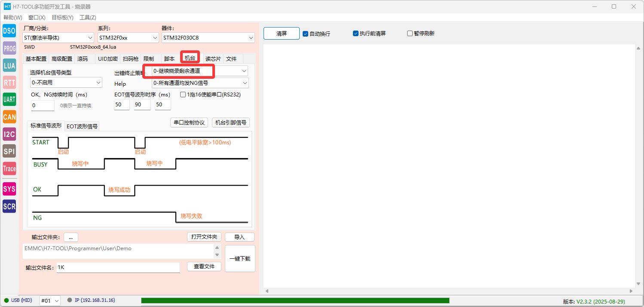
Task: Select the I2C sidebar icon
Action: (x=9, y=134)
